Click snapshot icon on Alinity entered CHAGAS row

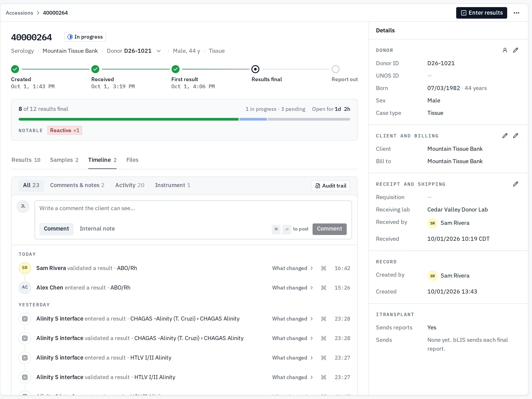pos(323,319)
